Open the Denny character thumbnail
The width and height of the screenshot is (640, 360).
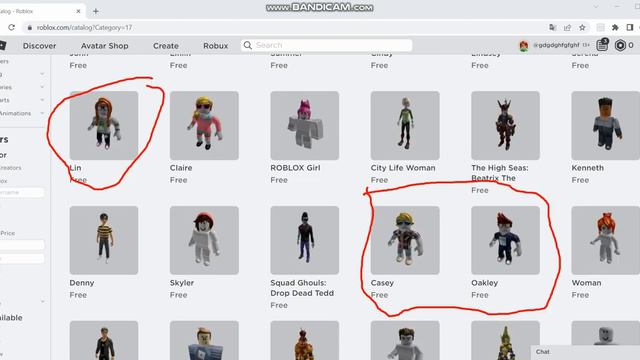coord(104,240)
